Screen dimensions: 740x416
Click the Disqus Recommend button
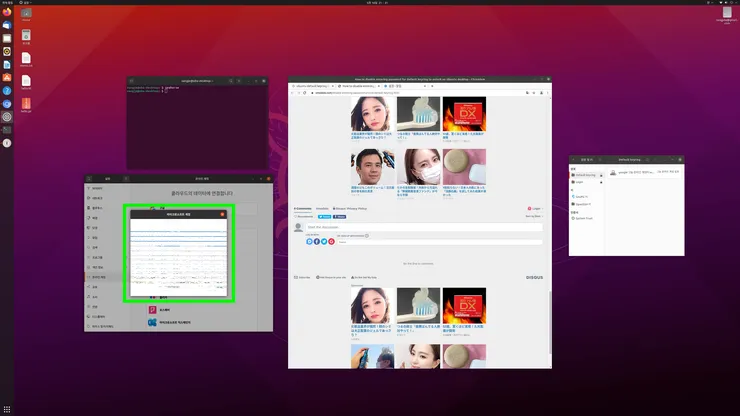304,216
